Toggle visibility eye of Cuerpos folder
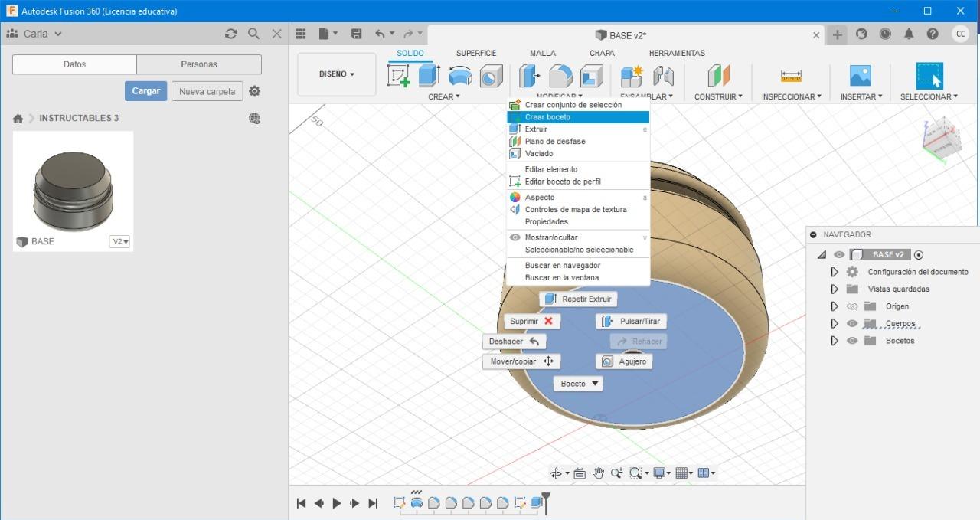This screenshot has width=980, height=520. point(852,323)
